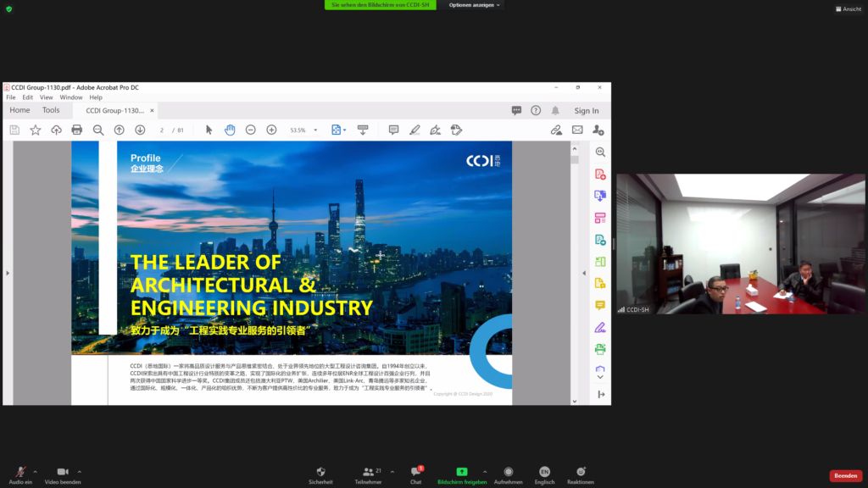
Task: Open the 53.5% zoom level dropdown
Action: pyautogui.click(x=315, y=130)
